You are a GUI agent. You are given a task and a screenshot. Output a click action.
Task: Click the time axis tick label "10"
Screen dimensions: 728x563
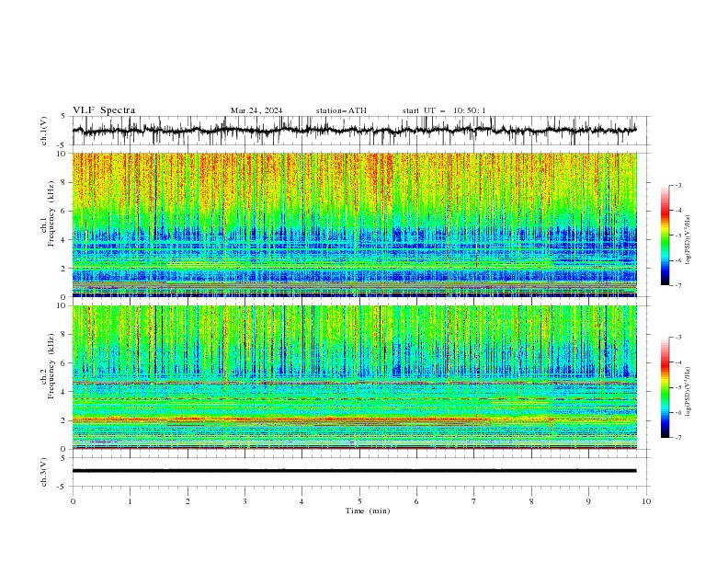pyautogui.click(x=646, y=501)
